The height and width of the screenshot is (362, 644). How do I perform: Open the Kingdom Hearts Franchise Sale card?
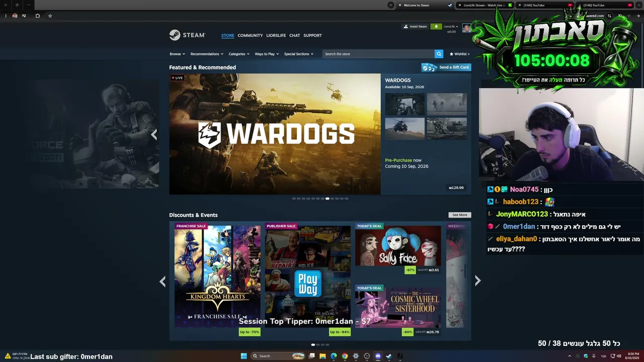[x=217, y=276]
